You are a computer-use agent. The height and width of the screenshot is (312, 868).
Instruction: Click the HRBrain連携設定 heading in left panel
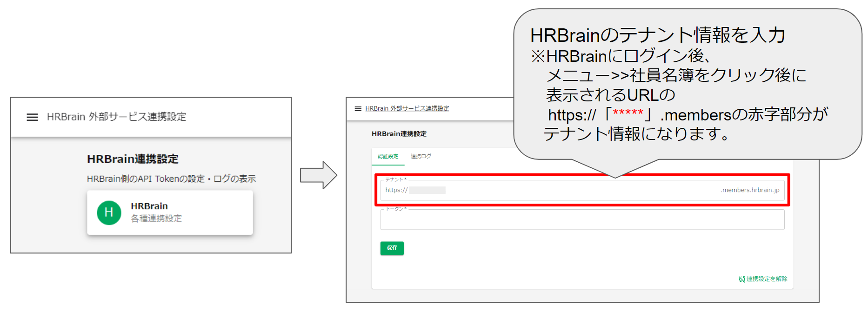coord(133,159)
